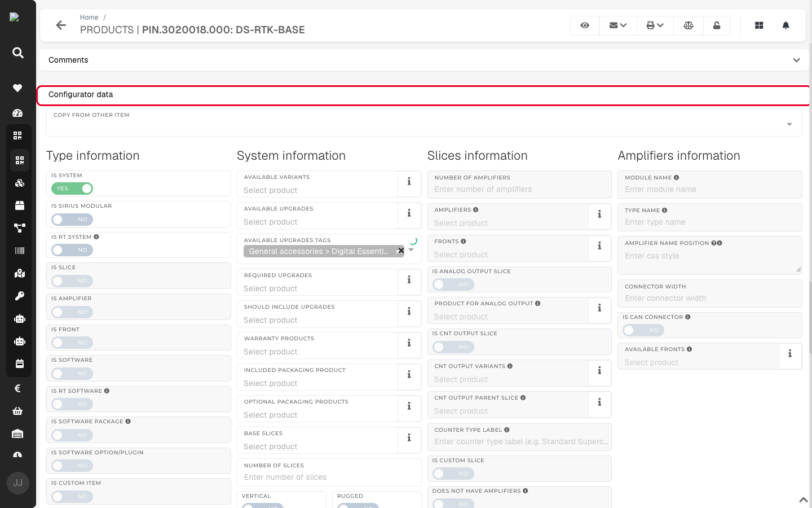Expand the Comments section chevron
The width and height of the screenshot is (812, 508).
coord(796,60)
